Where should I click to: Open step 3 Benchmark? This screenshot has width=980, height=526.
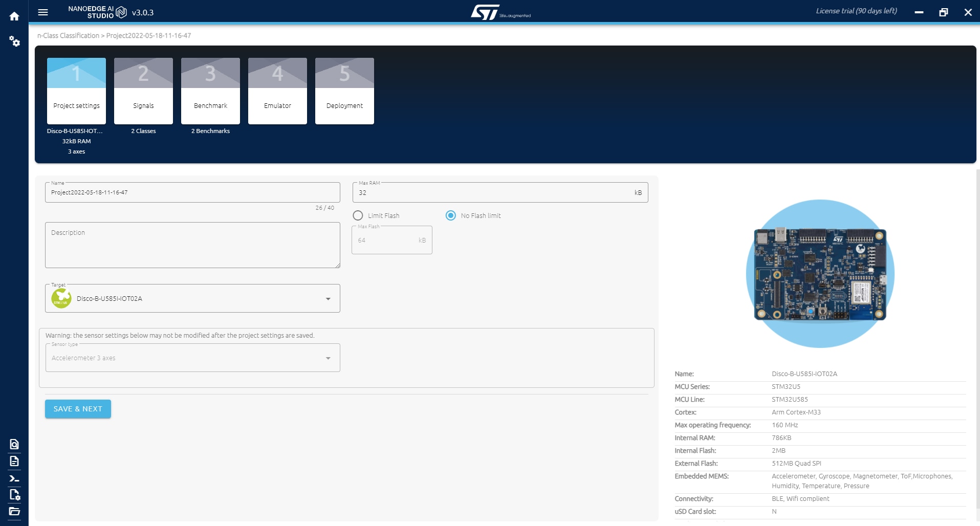pyautogui.click(x=210, y=91)
